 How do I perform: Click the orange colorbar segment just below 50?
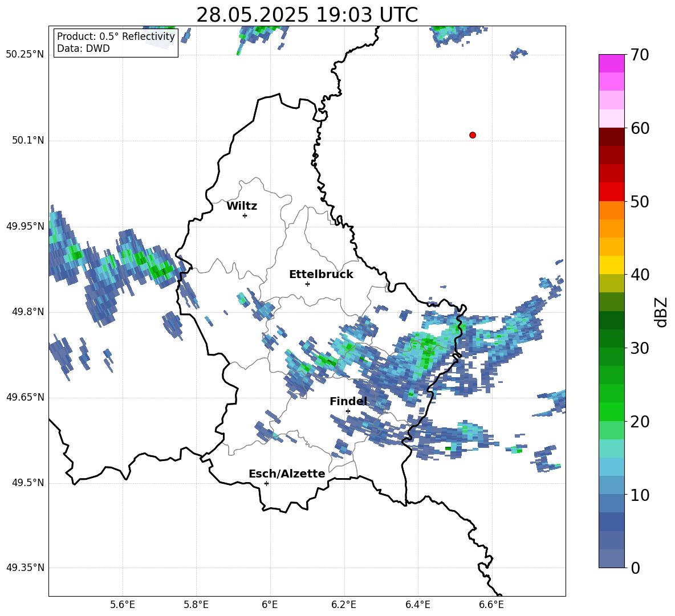(611, 210)
